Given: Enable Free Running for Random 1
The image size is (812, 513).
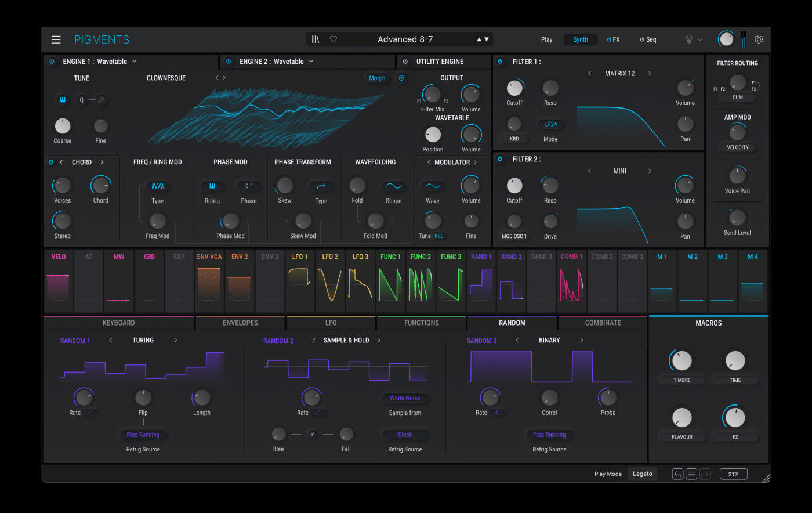Looking at the screenshot, I should pos(143,435).
